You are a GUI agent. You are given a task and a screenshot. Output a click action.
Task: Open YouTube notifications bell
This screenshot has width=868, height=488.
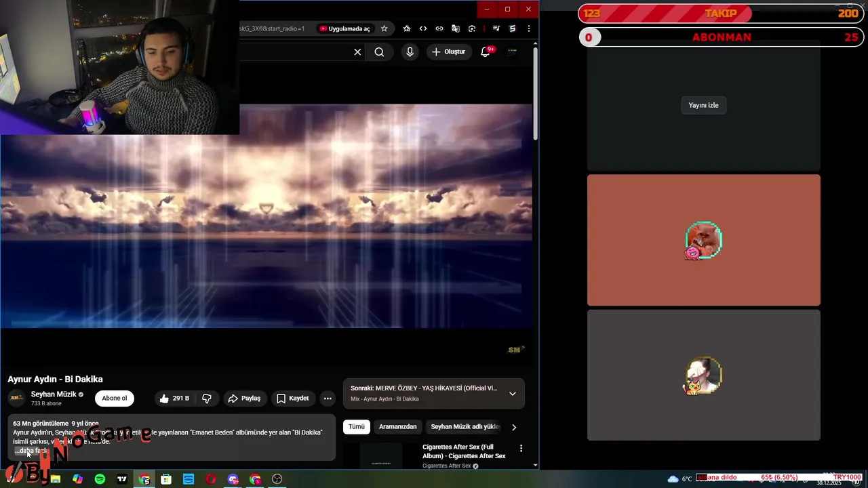[x=486, y=52]
